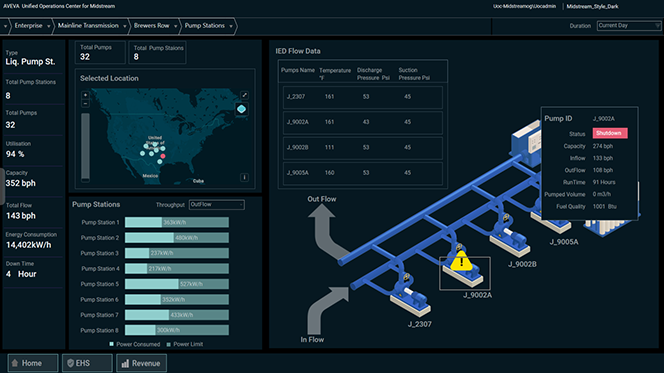
Task: Select the J_9002B pump in diagram
Action: 509,237
